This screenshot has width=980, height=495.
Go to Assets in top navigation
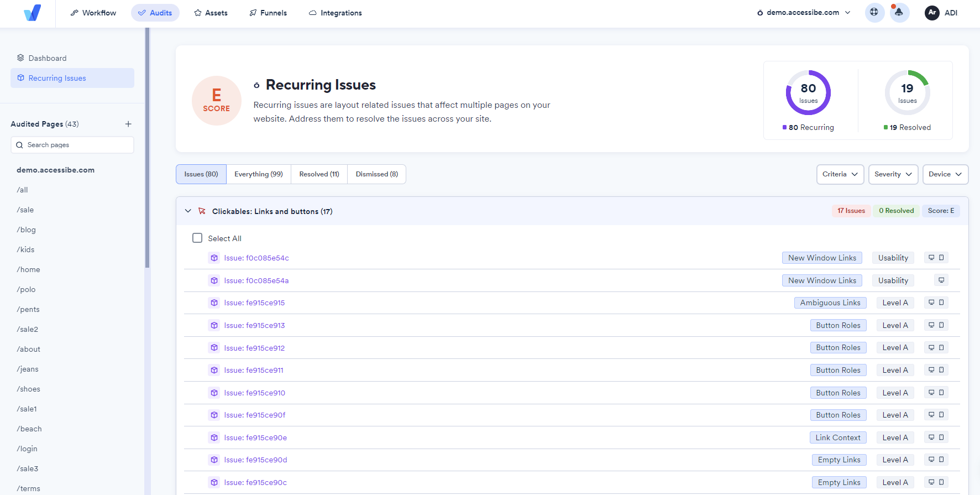point(211,13)
